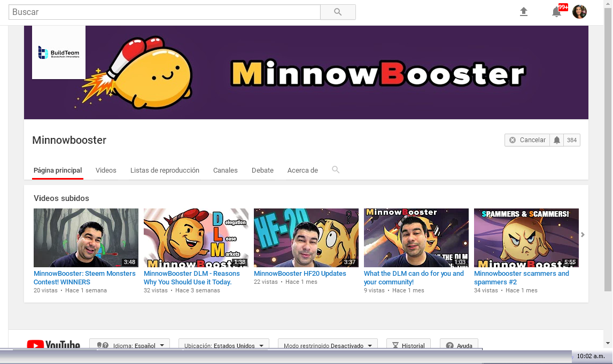Screen dimensions: 613x364
Task: Open the Spammers & Scammers video thumbnail
Action: click(x=526, y=238)
